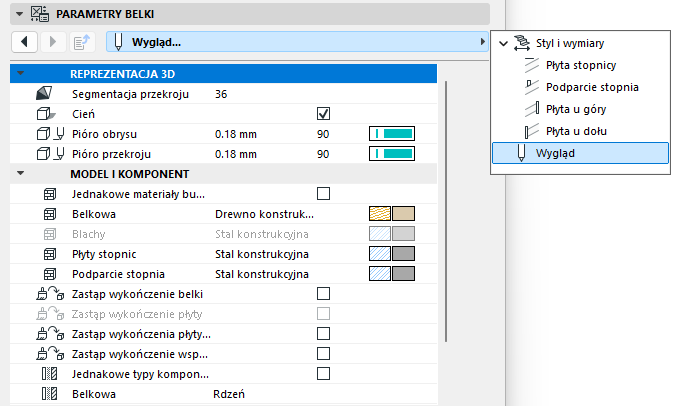Click the Belkowa building material icon
The height and width of the screenshot is (406, 677).
[x=50, y=214]
